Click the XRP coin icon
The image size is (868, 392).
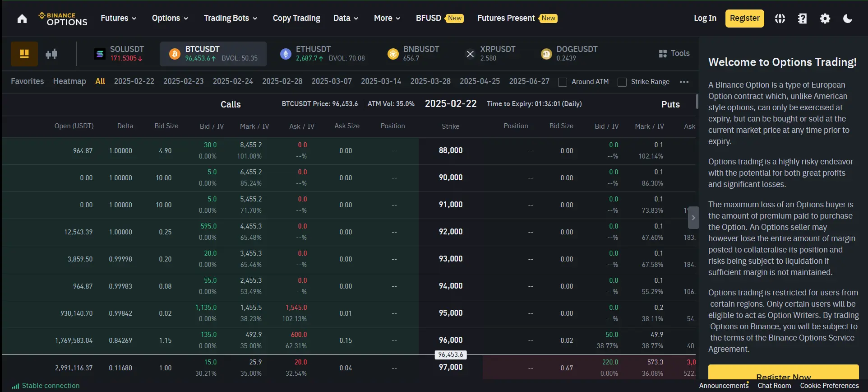pyautogui.click(x=470, y=54)
